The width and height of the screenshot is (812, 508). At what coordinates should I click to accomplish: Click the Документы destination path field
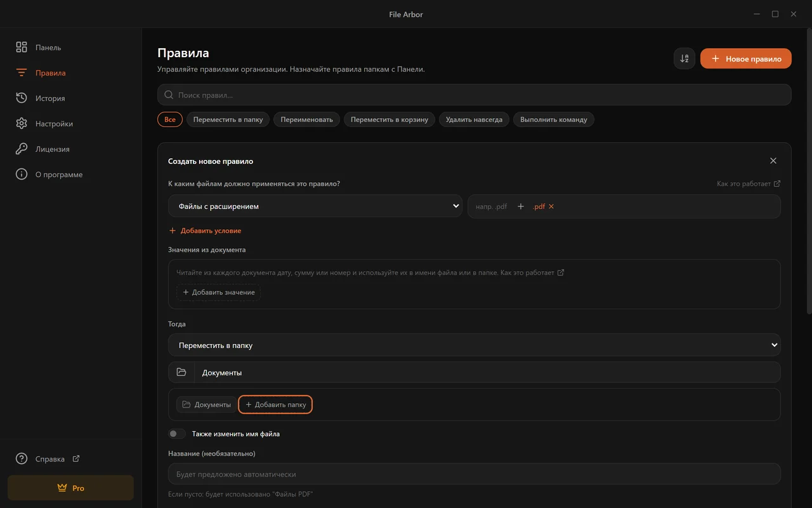point(487,372)
